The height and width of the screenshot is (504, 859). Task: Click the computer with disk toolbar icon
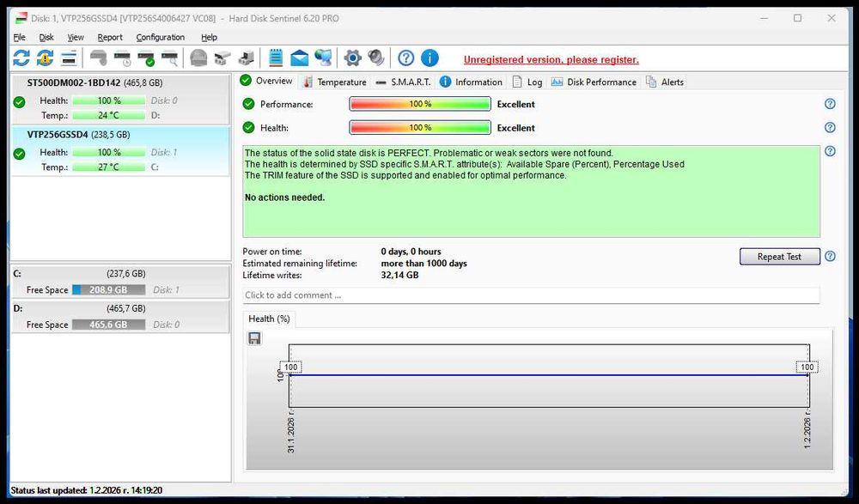coord(246,58)
